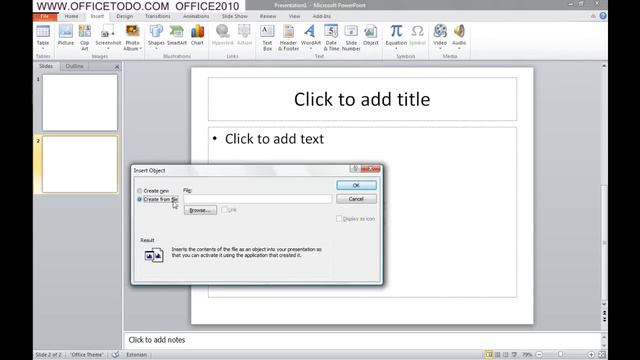Insert an Equation

(x=396, y=36)
